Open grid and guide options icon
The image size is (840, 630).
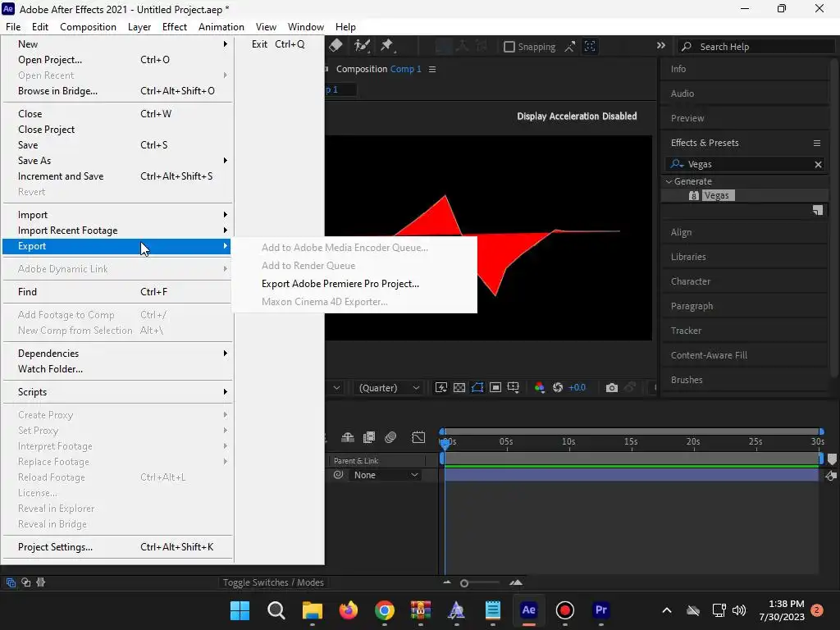pyautogui.click(x=514, y=387)
